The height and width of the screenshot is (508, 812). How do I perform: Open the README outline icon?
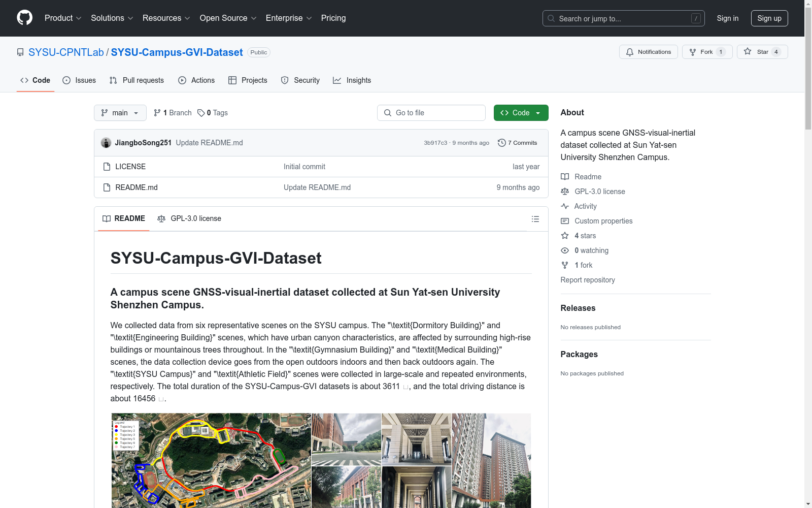(x=535, y=219)
